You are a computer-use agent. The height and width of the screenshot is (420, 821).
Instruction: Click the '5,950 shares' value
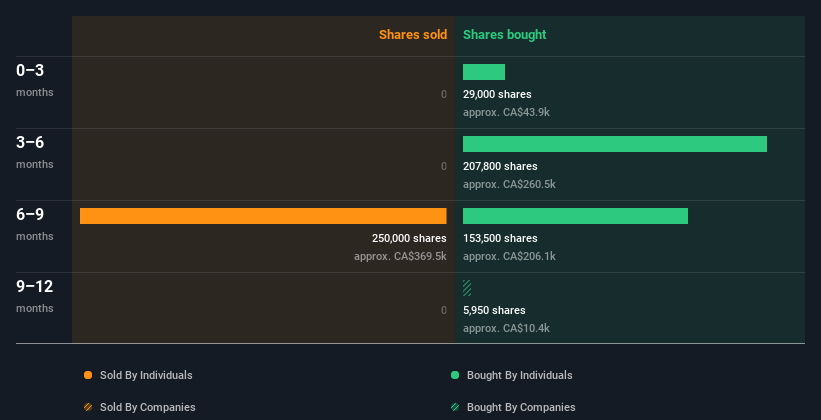(x=494, y=310)
